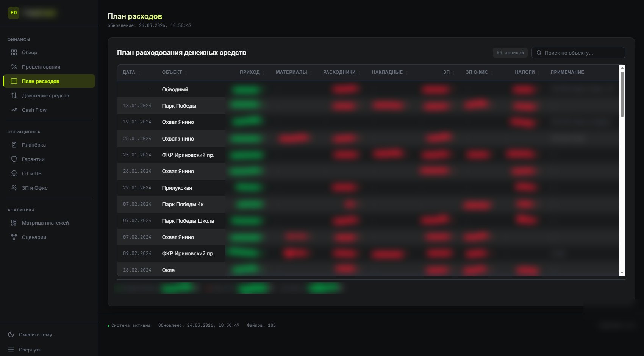Open the Гарантии shield icon
The image size is (644, 356).
[14, 159]
